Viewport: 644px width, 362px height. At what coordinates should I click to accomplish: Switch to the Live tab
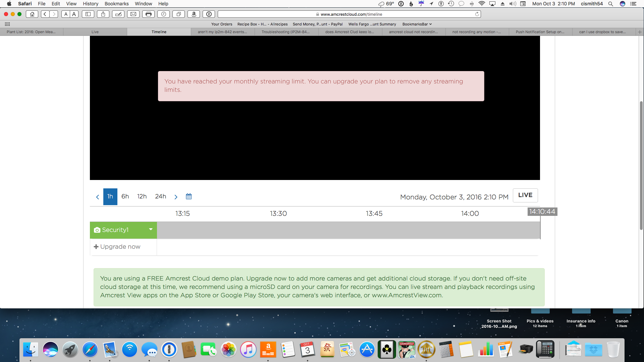[95, 32]
